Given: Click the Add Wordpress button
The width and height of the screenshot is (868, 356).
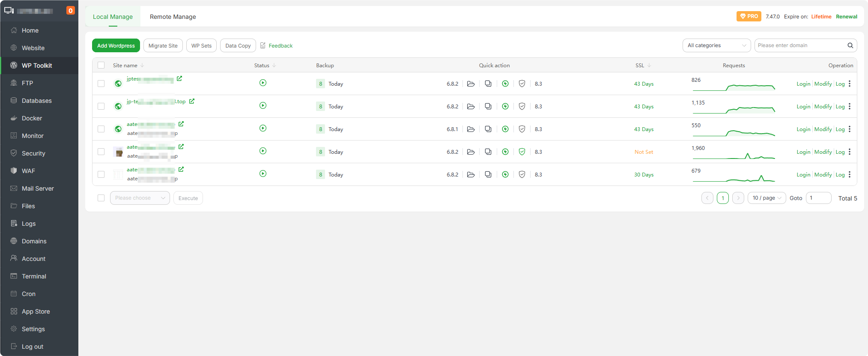Looking at the screenshot, I should (x=116, y=46).
